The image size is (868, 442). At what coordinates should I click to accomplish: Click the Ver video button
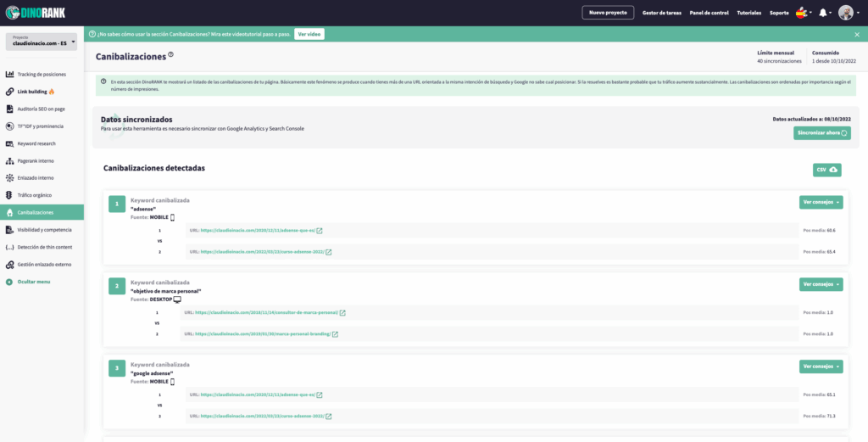pyautogui.click(x=309, y=34)
